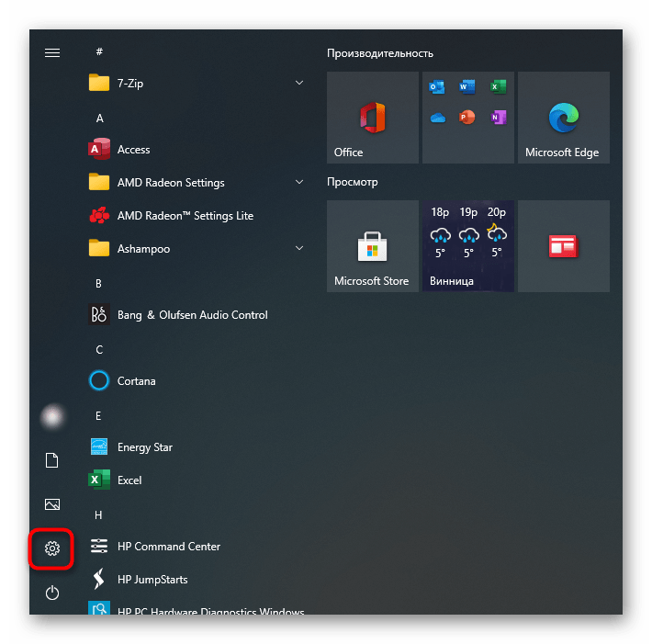
Task: Expand the 7-Zip folder chevron
Action: click(299, 83)
